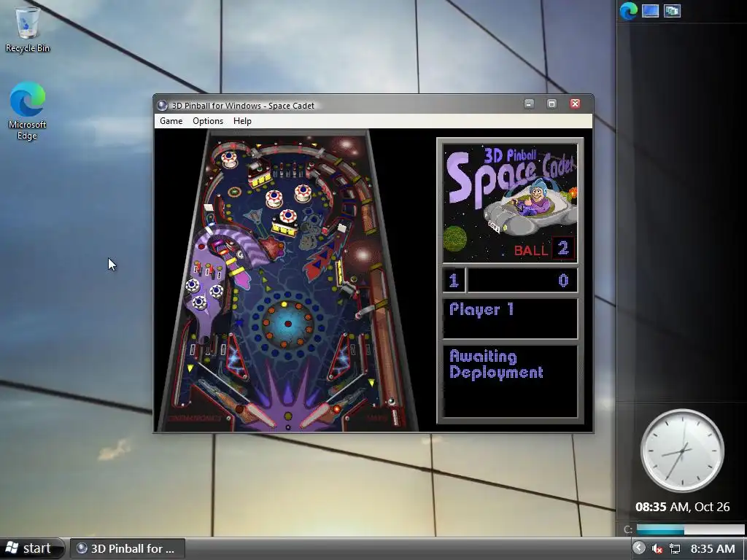747x560 pixels.
Task: Maximize the 3D Pinball window
Action: [x=551, y=104]
